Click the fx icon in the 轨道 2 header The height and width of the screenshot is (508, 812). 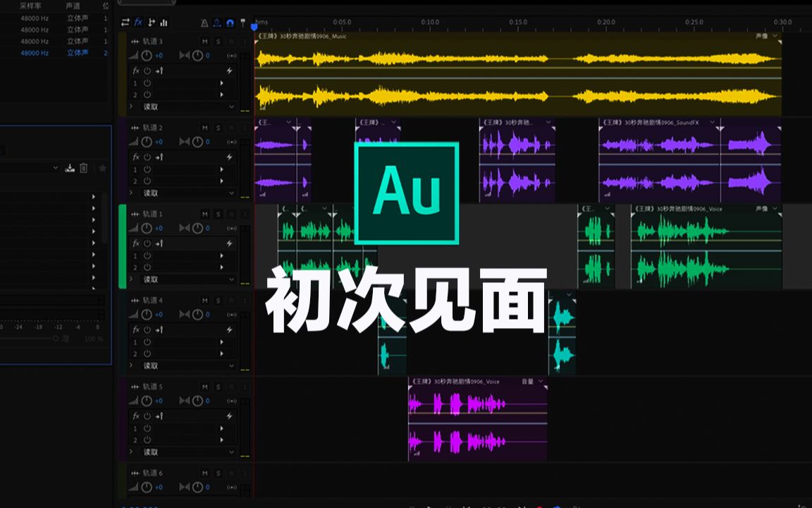(x=135, y=157)
